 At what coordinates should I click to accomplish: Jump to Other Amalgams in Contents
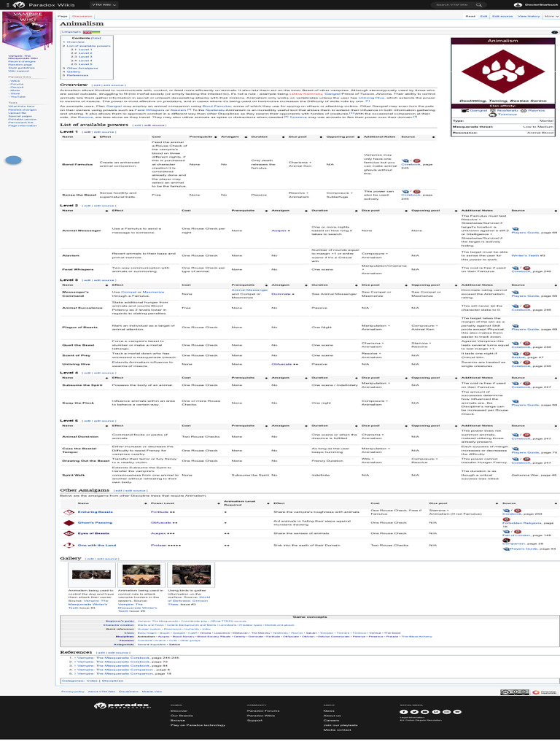(x=82, y=68)
